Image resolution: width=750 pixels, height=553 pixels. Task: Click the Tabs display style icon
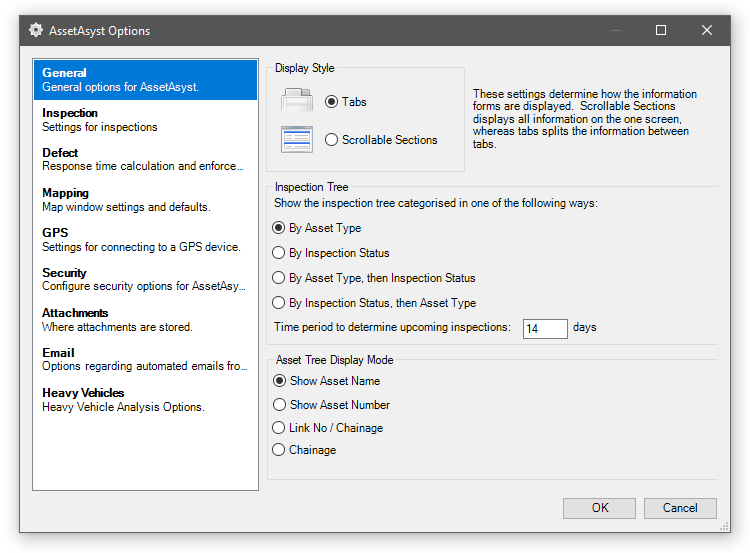tap(296, 101)
